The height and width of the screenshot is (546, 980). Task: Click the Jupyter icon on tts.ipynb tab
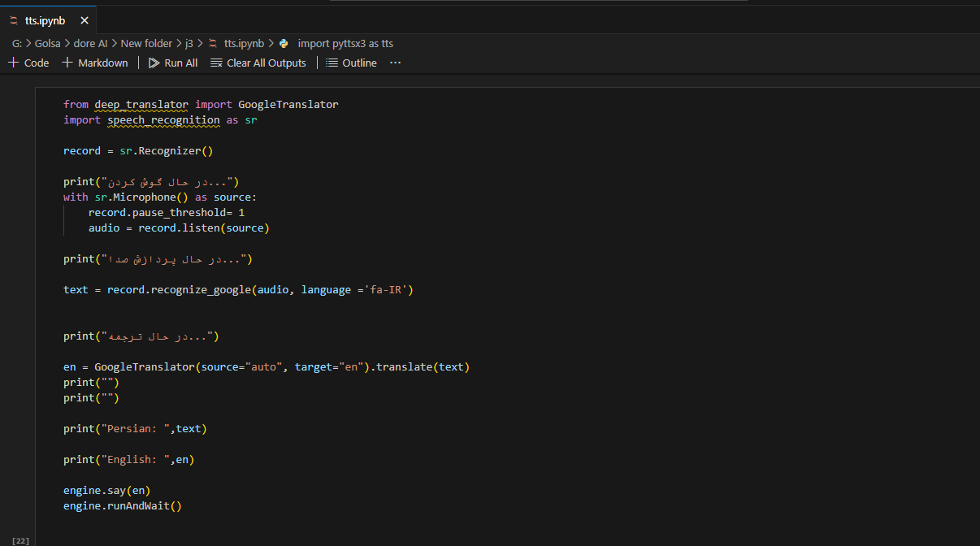[14, 19]
